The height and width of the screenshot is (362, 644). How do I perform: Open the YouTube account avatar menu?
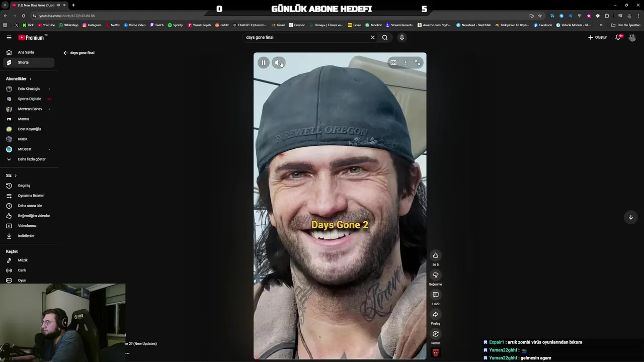[632, 37]
